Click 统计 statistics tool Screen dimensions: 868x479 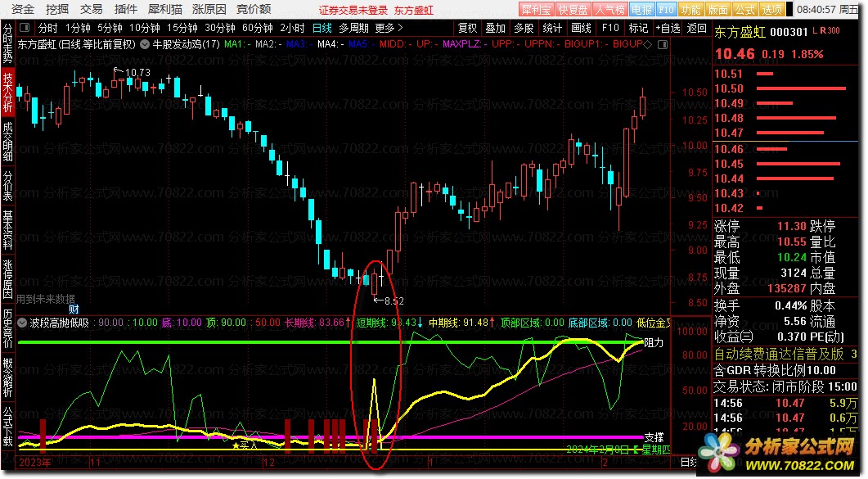tap(552, 28)
